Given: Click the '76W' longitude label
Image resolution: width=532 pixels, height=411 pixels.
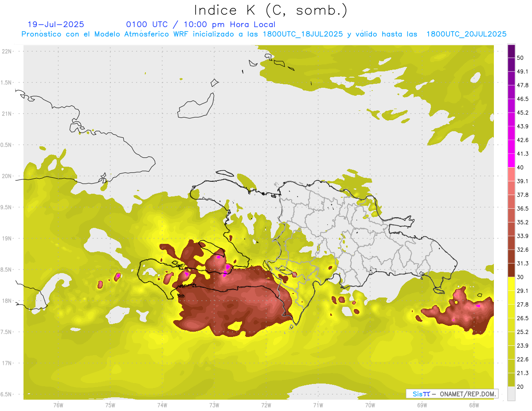Looking at the screenshot, I should [58, 405].
